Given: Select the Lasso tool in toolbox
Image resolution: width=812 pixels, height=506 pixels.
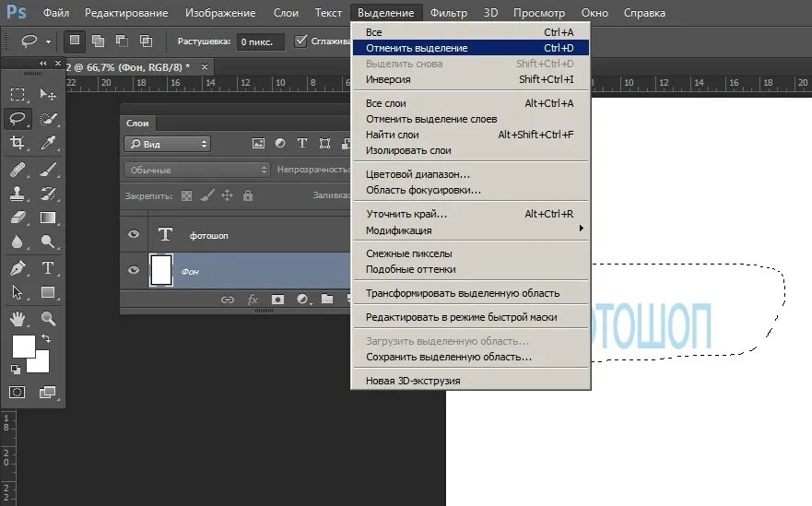Looking at the screenshot, I should click(x=18, y=119).
